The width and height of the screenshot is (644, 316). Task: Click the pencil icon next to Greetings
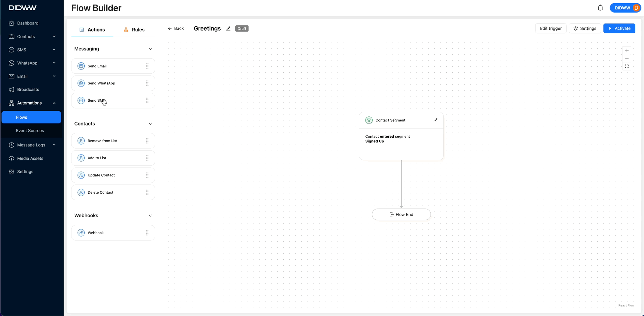click(228, 28)
